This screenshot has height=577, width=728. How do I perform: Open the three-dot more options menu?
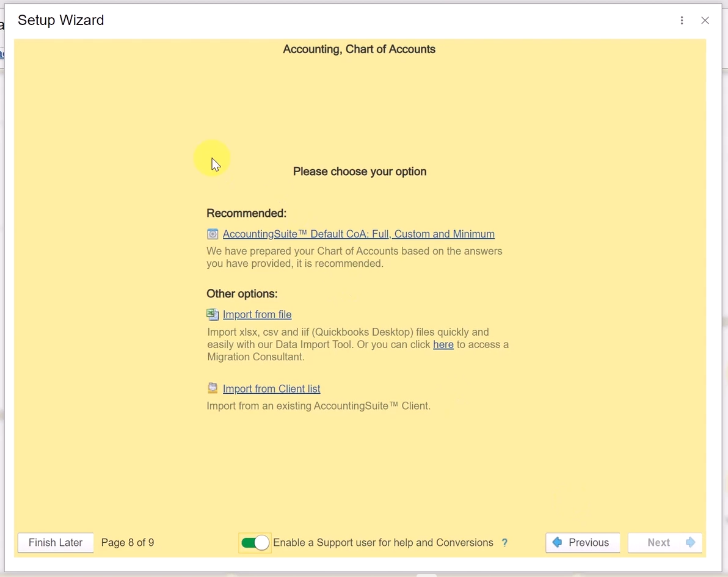[682, 20]
